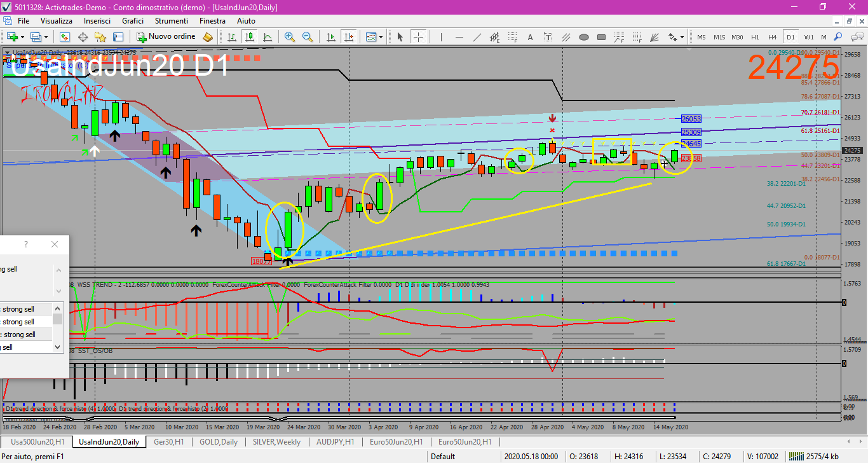Screen dimensions: 868x463
Task: Open the Visualizza menu
Action: pos(57,21)
